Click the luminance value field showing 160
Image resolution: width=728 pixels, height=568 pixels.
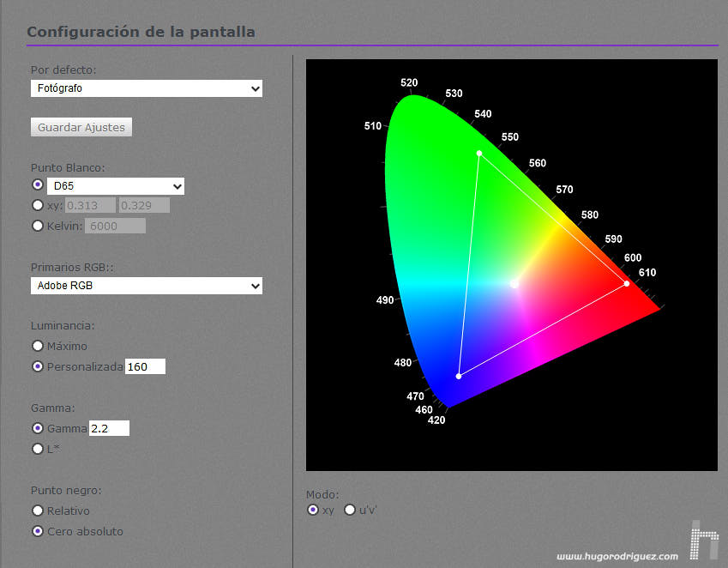coord(145,366)
